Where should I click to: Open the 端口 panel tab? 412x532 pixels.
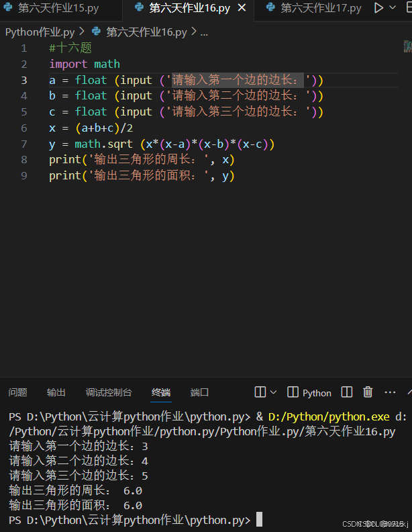pyautogui.click(x=199, y=392)
